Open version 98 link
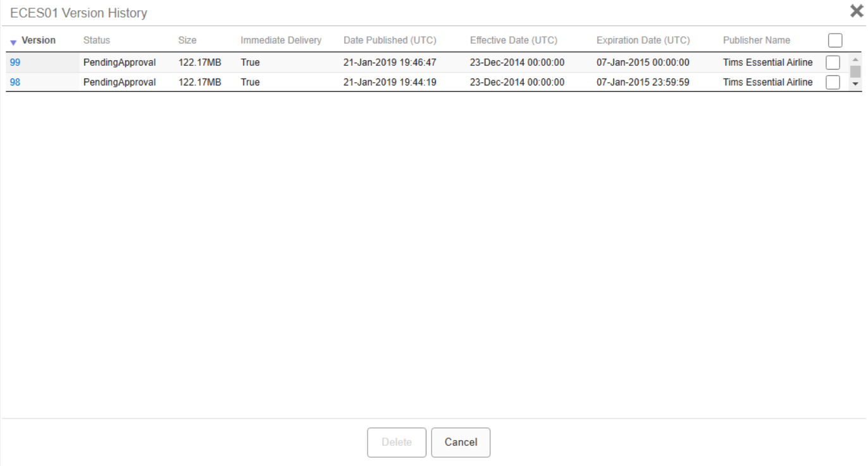The image size is (868, 466). (15, 82)
